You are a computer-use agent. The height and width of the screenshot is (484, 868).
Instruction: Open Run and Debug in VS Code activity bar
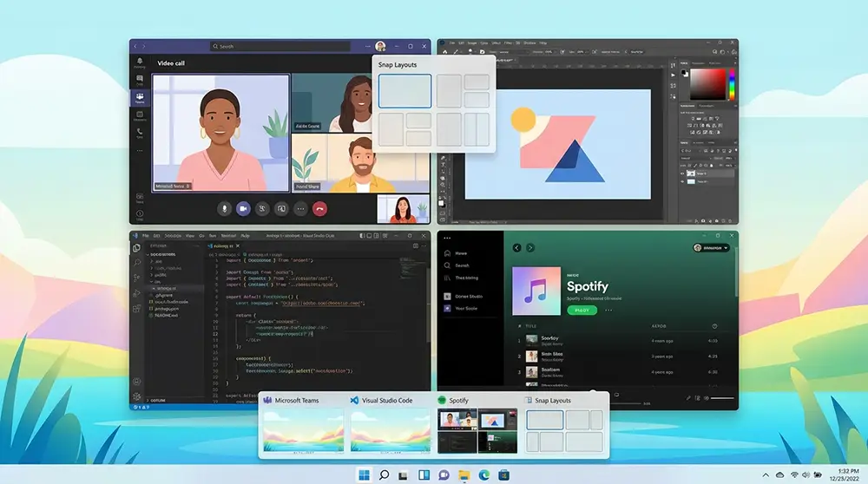click(x=137, y=293)
